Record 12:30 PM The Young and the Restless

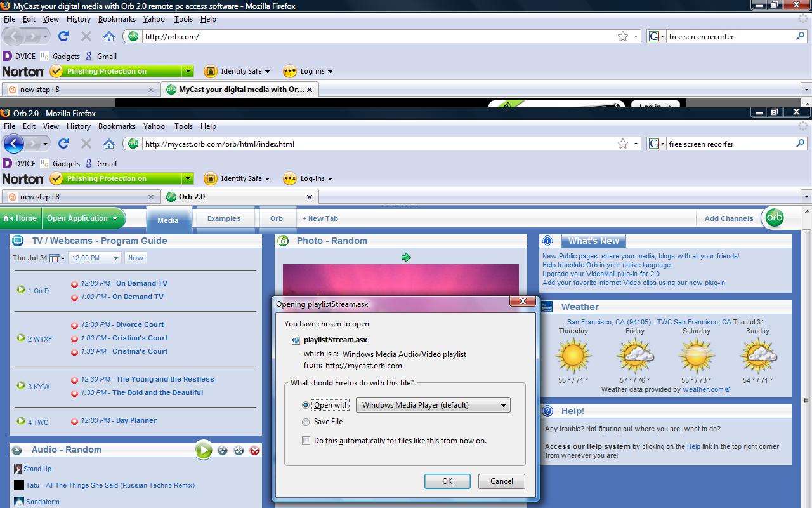pyautogui.click(x=74, y=380)
